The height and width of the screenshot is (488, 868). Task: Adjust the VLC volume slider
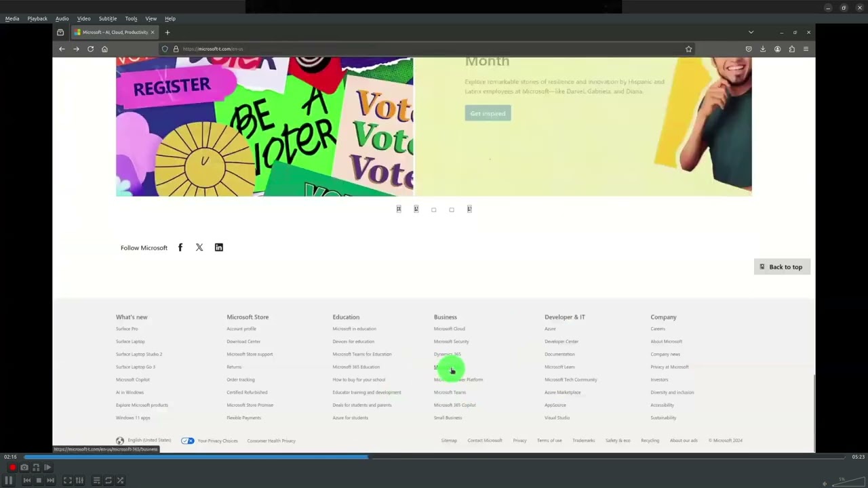[x=847, y=482]
